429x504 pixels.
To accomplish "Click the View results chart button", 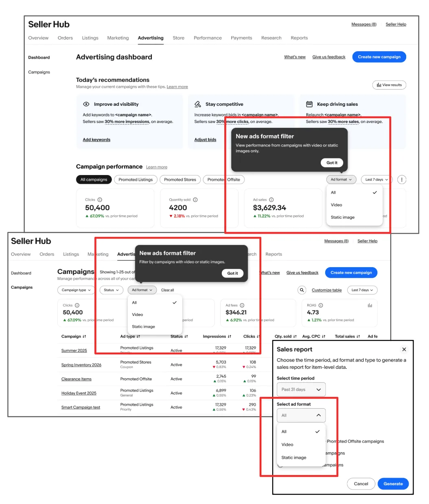I will pyautogui.click(x=389, y=85).
